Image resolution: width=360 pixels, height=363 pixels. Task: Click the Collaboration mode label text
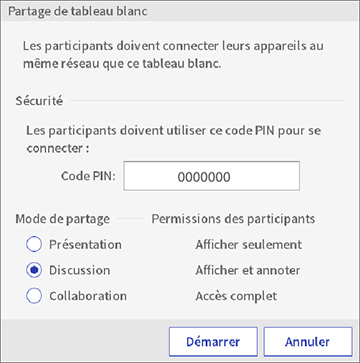coord(88,296)
